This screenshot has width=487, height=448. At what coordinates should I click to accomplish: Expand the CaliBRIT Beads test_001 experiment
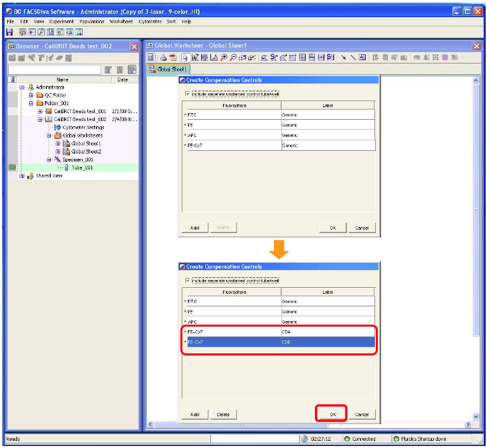40,111
